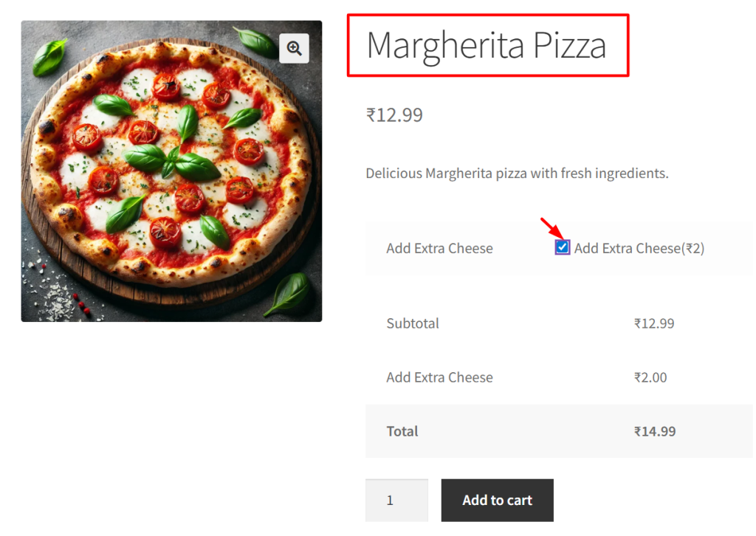Image resolution: width=756 pixels, height=536 pixels.
Task: Click the "Add Extra Cheese(₹2)" checkbox label
Action: pyautogui.click(x=639, y=249)
